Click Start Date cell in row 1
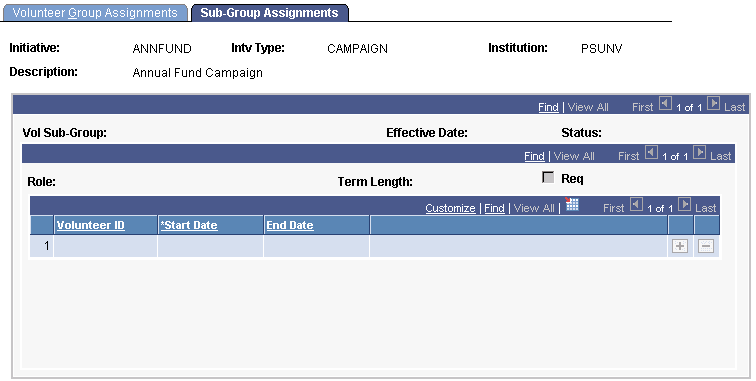This screenshot has width=756, height=381. (x=211, y=246)
